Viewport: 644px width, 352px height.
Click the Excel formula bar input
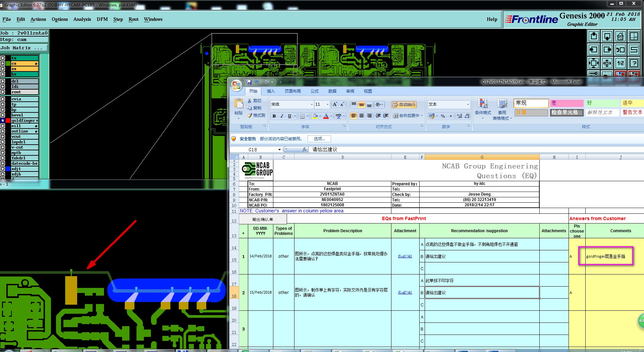477,149
